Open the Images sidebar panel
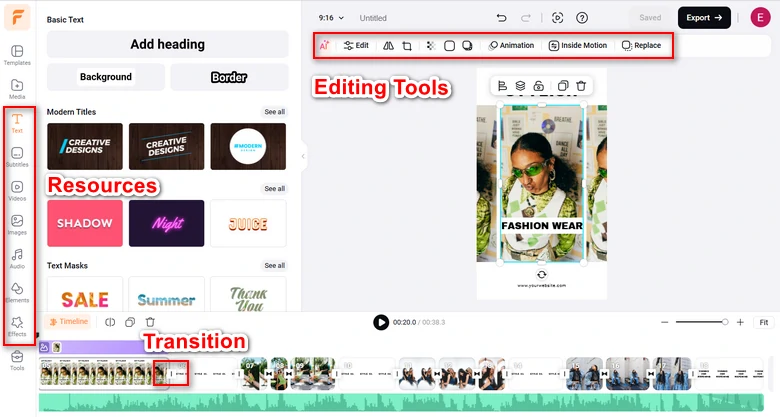Screen dimensions: 780x417 tap(17, 224)
